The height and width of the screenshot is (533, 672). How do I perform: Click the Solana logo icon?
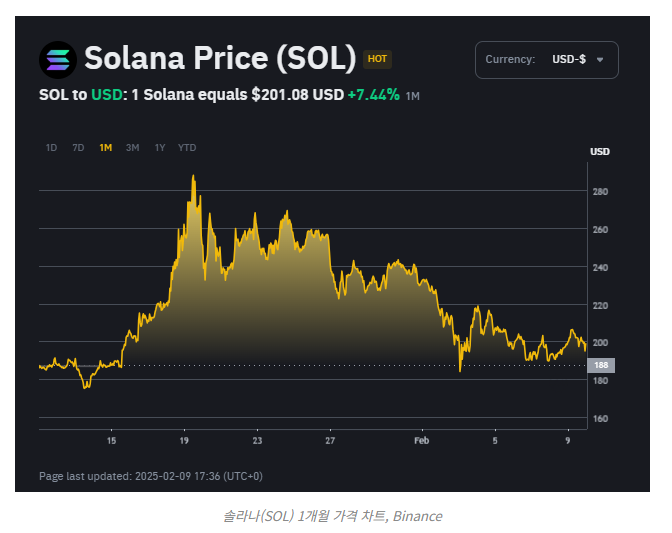point(57,59)
